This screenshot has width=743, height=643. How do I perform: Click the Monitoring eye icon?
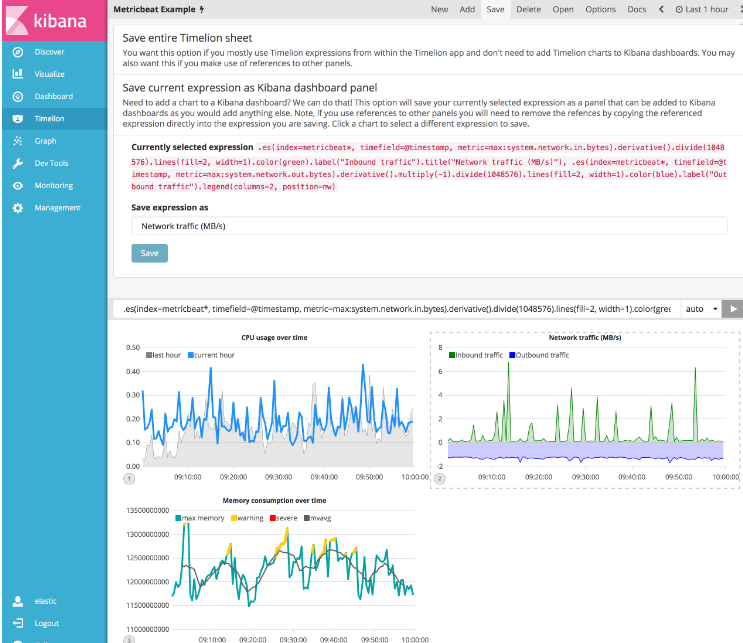pyautogui.click(x=17, y=185)
